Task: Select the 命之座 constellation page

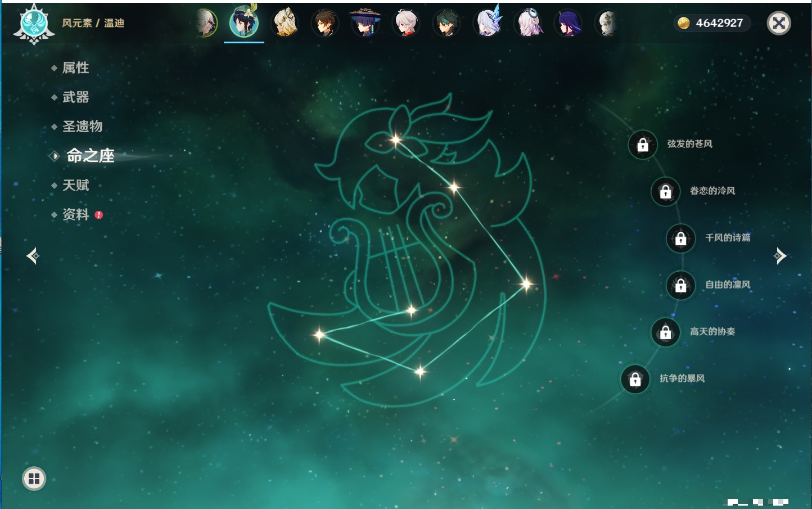Action: 90,156
